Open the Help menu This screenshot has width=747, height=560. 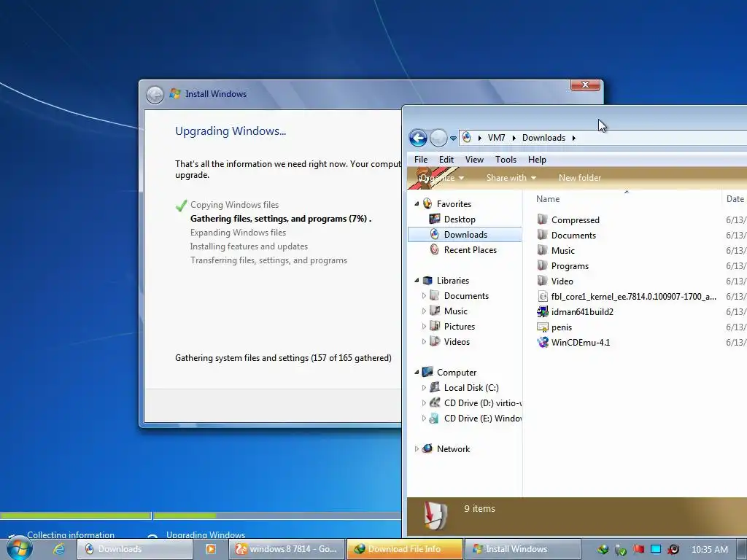click(x=537, y=160)
